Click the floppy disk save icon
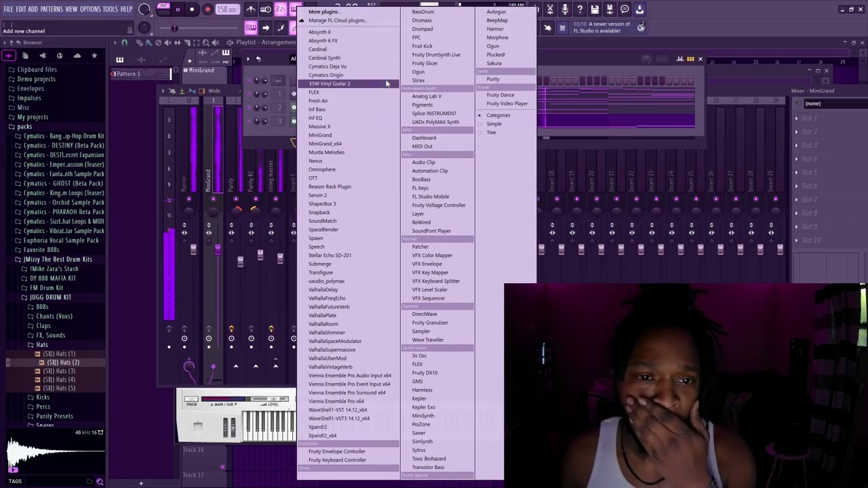The width and height of the screenshot is (868, 488). (x=595, y=9)
